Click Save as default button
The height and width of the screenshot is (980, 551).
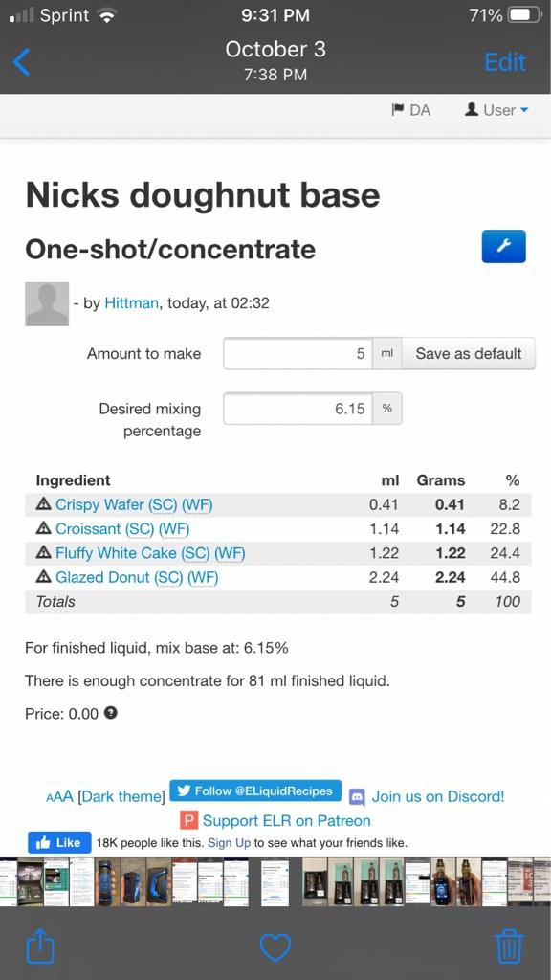click(x=469, y=354)
